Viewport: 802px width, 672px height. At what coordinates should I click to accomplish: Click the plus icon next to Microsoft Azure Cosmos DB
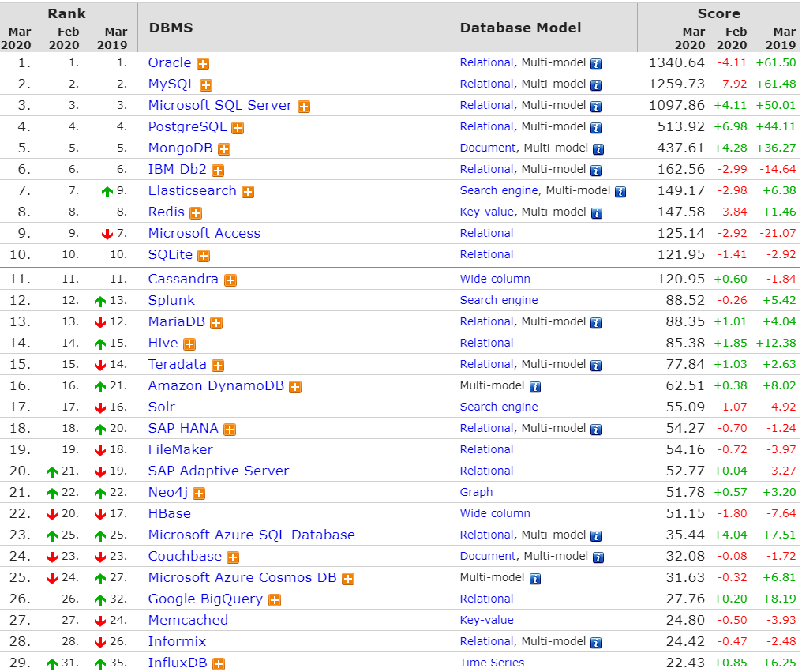[348, 579]
